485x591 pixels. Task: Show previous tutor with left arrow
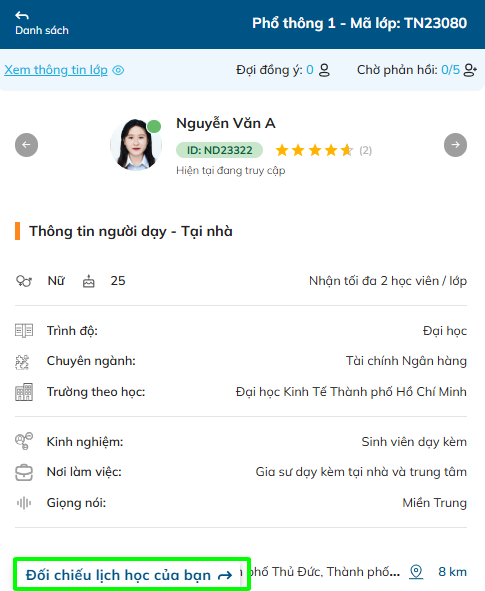[26, 145]
